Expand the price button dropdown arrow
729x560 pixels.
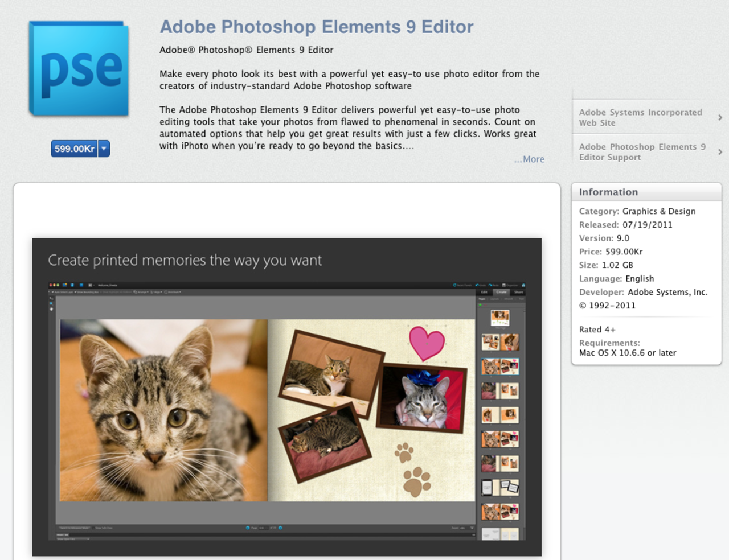[103, 149]
